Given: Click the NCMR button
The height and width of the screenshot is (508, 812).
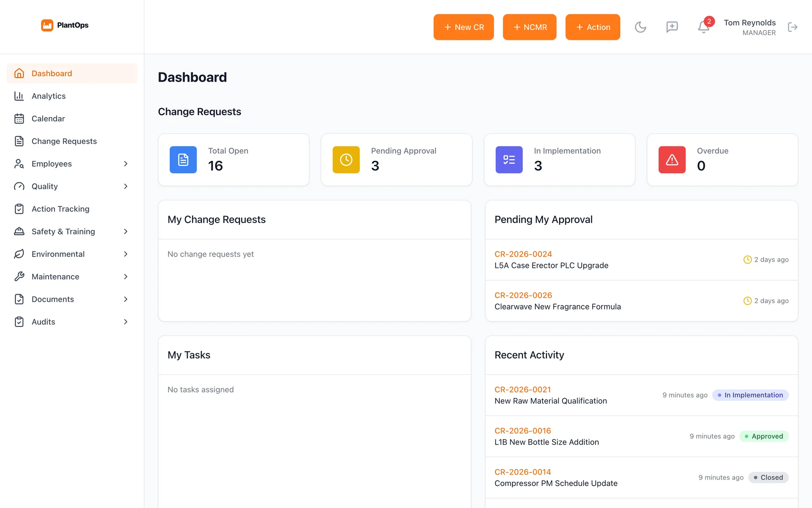Looking at the screenshot, I should point(529,27).
